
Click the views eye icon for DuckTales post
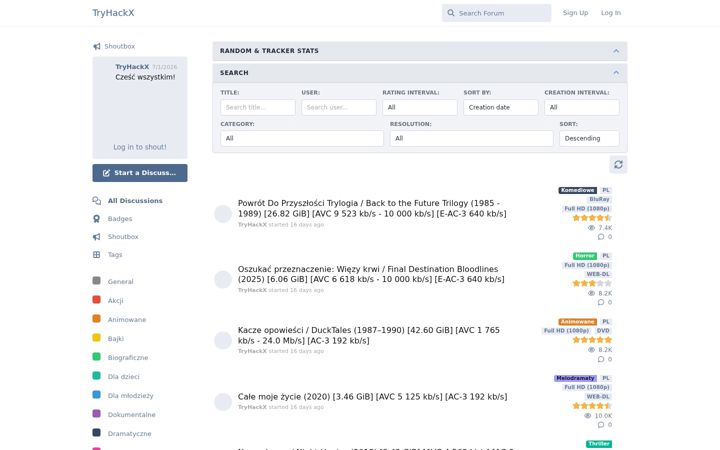coord(591,349)
